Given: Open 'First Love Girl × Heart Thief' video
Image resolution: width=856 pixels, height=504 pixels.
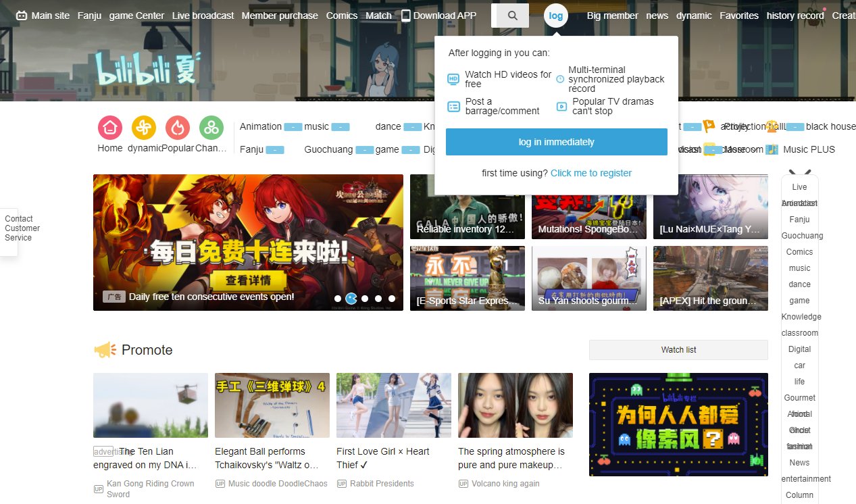Looking at the screenshot, I should (x=394, y=405).
